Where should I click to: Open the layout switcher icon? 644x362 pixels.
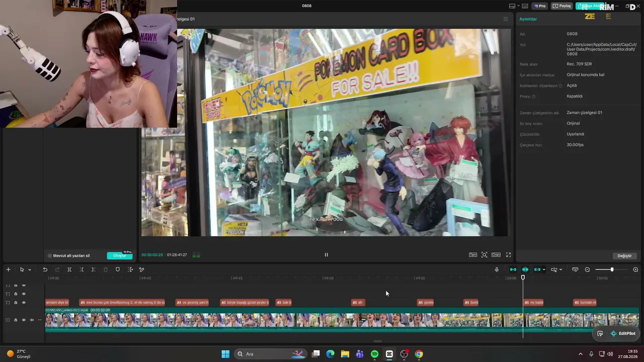point(512,6)
